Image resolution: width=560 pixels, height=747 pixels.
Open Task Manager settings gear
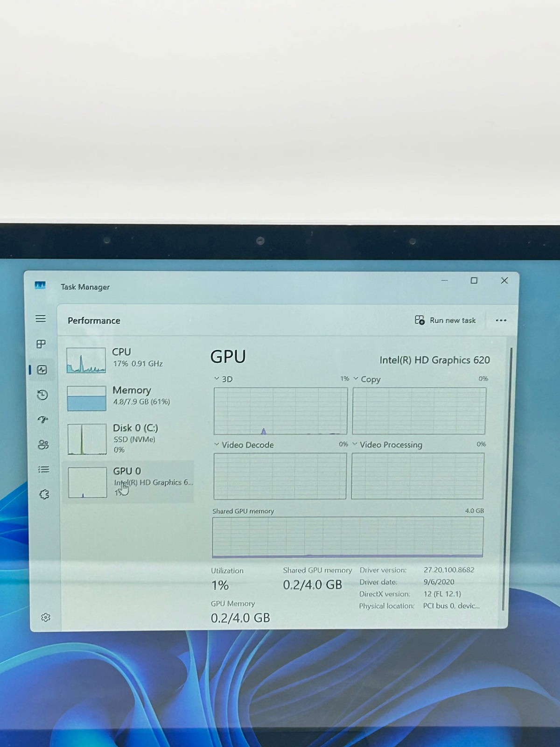tap(46, 617)
